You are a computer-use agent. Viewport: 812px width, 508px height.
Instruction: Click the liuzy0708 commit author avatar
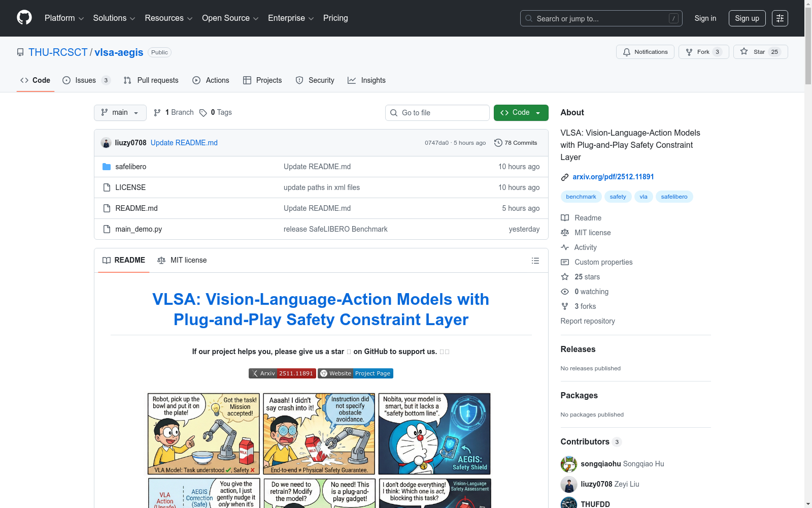click(x=106, y=143)
